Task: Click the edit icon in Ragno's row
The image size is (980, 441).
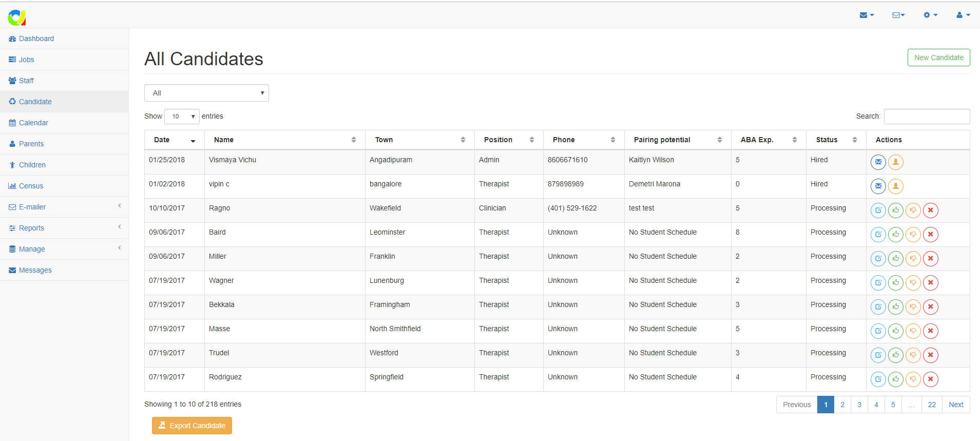Action: 878,210
